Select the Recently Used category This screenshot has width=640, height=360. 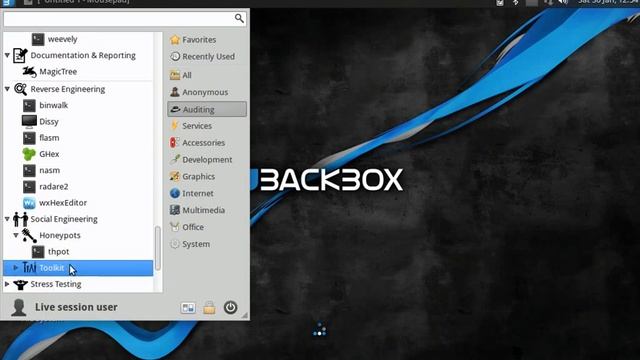click(x=207, y=56)
